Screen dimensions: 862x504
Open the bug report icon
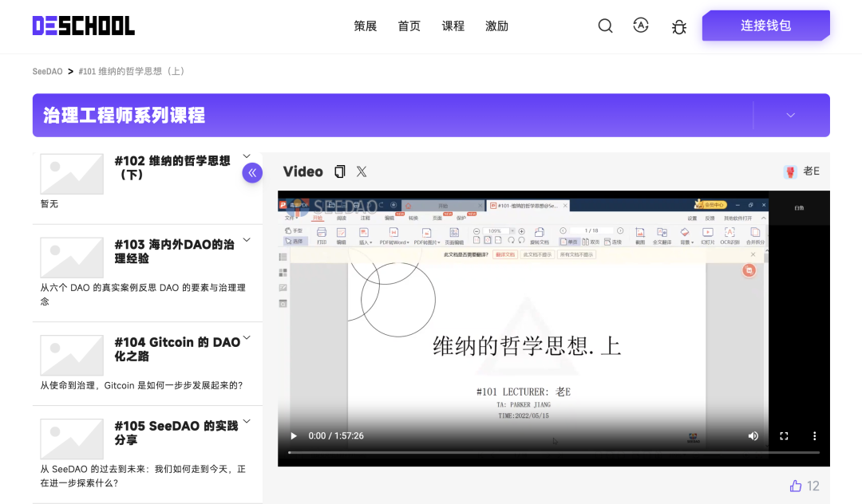coord(679,26)
